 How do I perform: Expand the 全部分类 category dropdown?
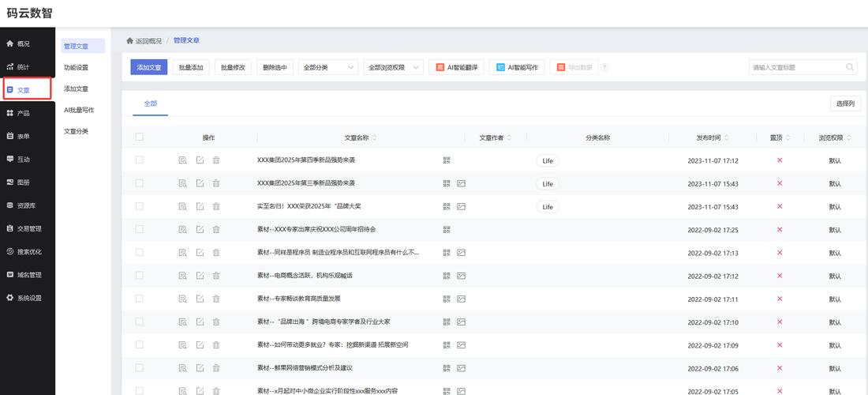[x=328, y=68]
